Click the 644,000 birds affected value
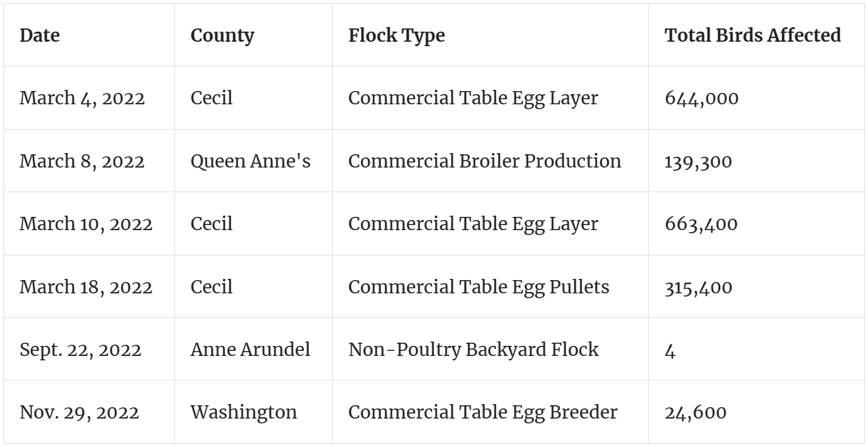This screenshot has width=868, height=447. (x=701, y=99)
